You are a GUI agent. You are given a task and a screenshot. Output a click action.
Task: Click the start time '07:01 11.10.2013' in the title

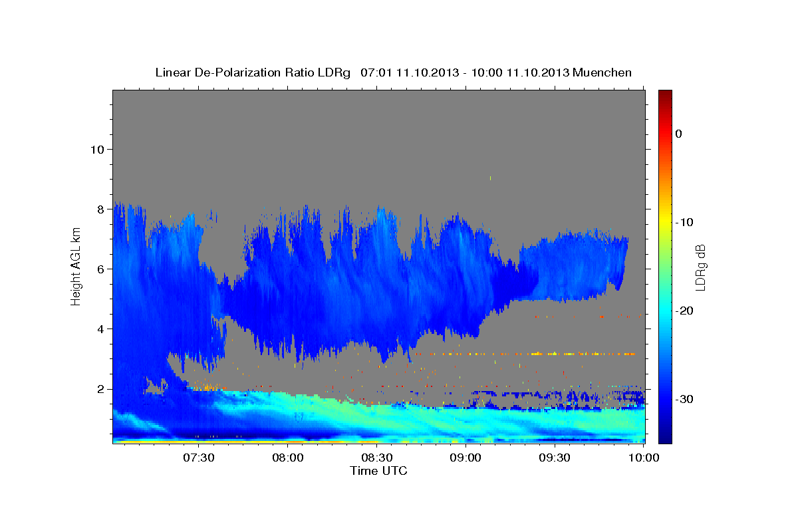pos(410,72)
